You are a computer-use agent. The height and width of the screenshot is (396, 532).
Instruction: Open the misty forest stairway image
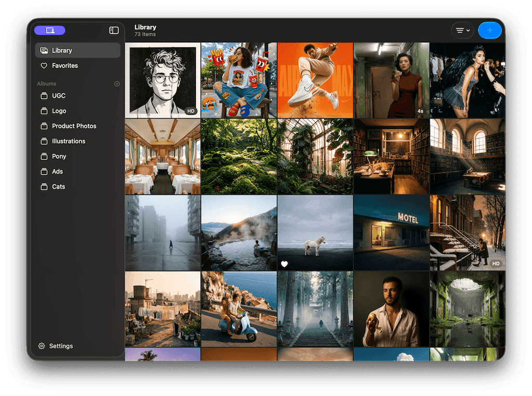point(315,309)
